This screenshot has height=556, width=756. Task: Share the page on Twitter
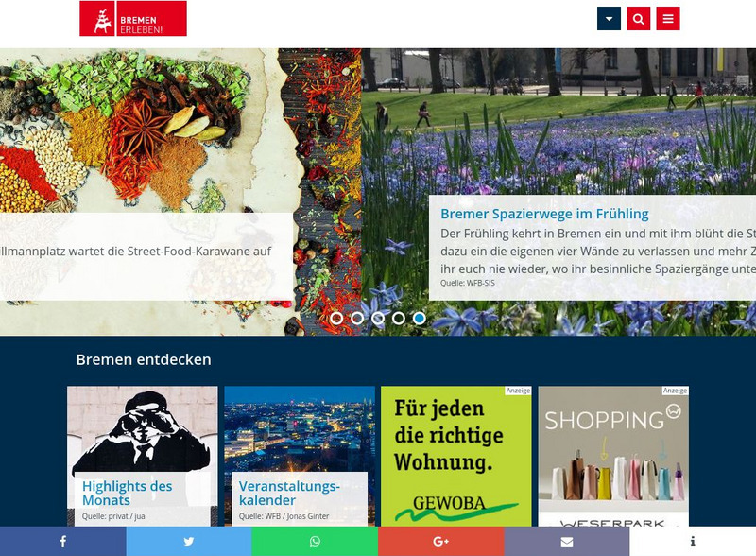tap(188, 542)
